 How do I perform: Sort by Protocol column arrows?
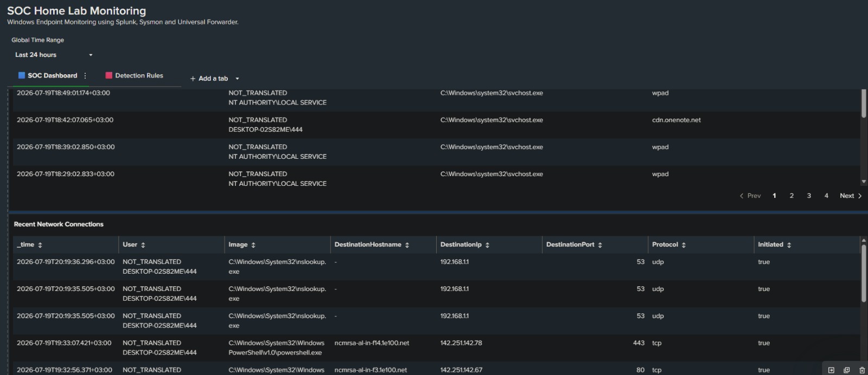click(x=684, y=245)
